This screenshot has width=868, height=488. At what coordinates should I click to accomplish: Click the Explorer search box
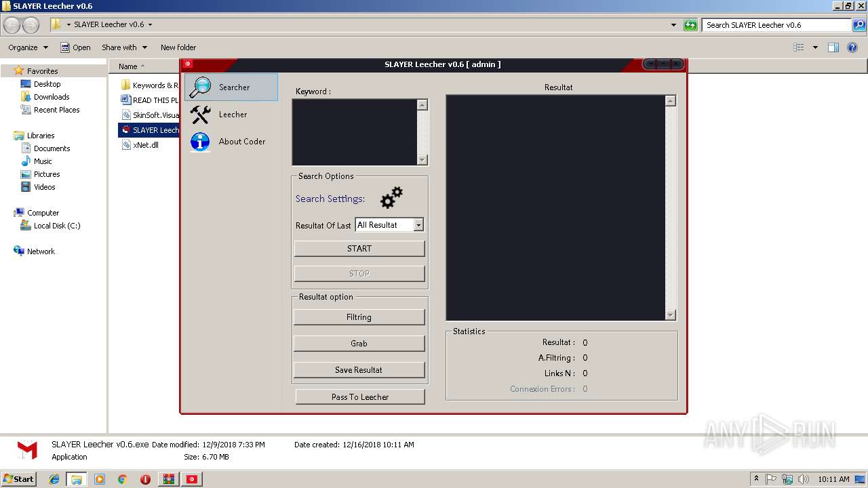(776, 25)
